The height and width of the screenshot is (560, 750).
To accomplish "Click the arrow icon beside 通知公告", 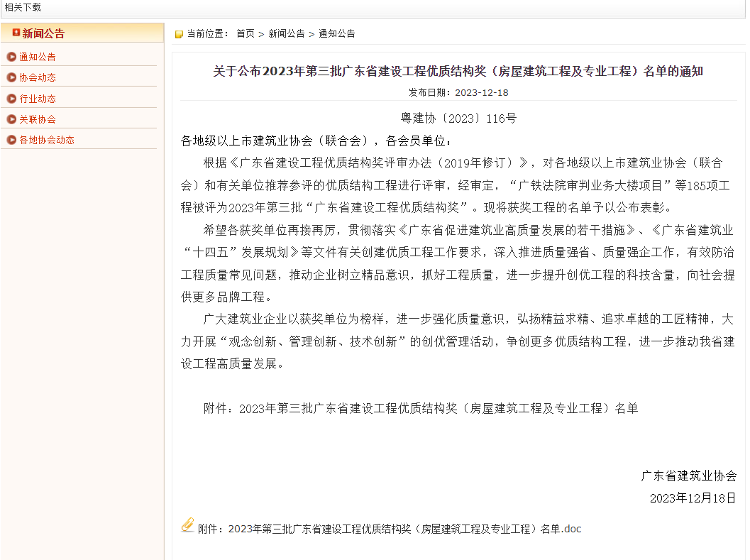I will [x=11, y=57].
